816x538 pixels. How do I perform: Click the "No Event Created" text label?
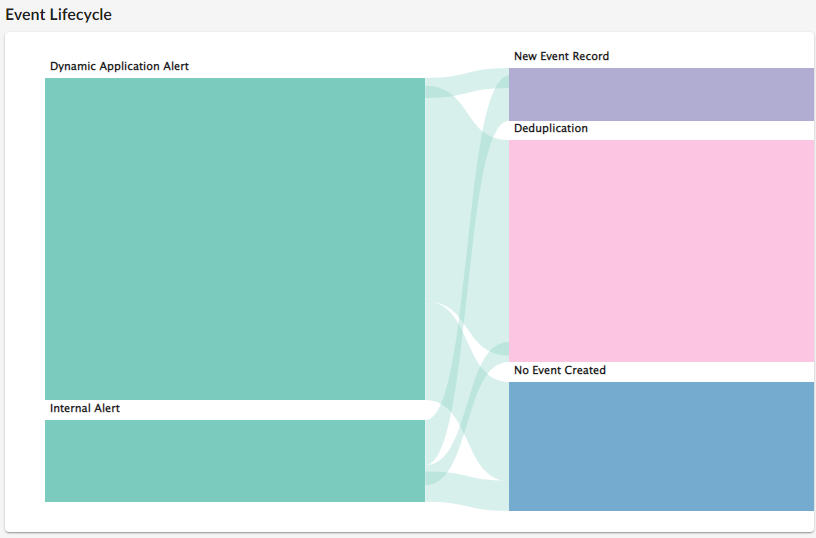tap(560, 370)
